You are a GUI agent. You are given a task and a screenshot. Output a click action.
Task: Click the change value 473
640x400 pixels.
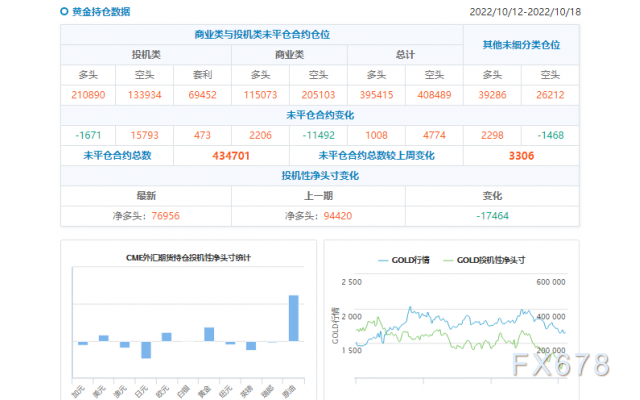pyautogui.click(x=202, y=136)
